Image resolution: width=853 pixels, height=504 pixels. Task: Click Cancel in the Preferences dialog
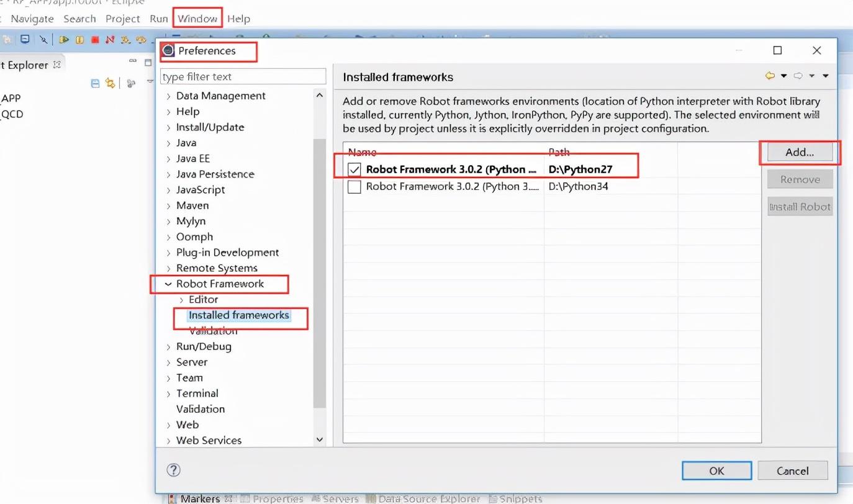pyautogui.click(x=793, y=470)
